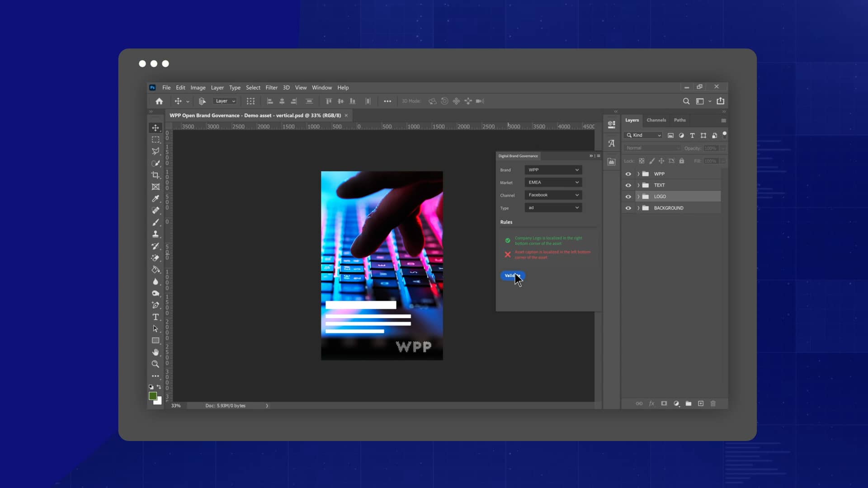868x488 pixels.
Task: Filter layers by text with the T icon
Action: pyautogui.click(x=692, y=135)
